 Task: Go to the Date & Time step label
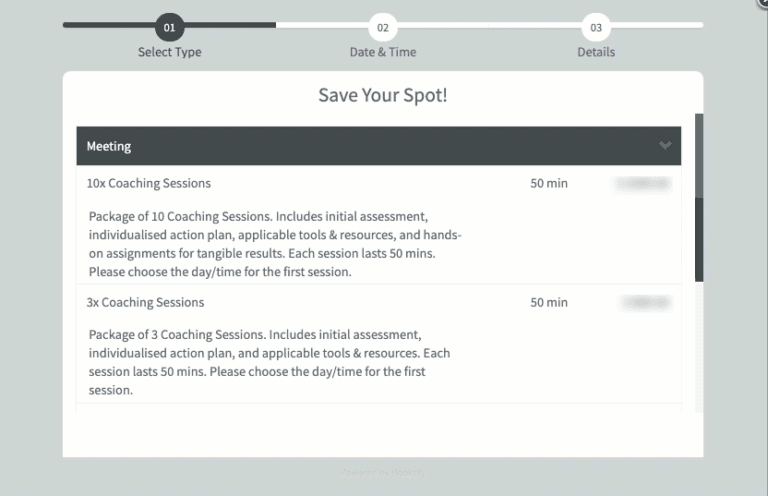click(382, 52)
